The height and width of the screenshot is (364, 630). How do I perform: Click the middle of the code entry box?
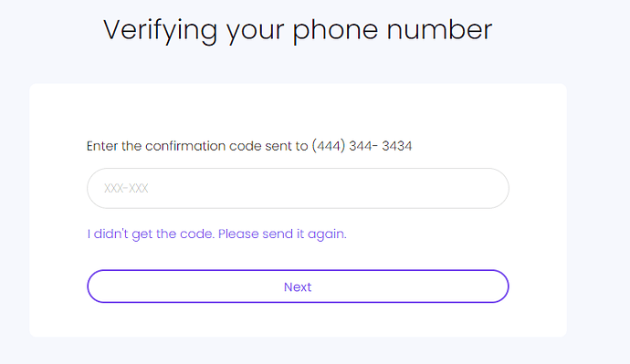click(298, 188)
